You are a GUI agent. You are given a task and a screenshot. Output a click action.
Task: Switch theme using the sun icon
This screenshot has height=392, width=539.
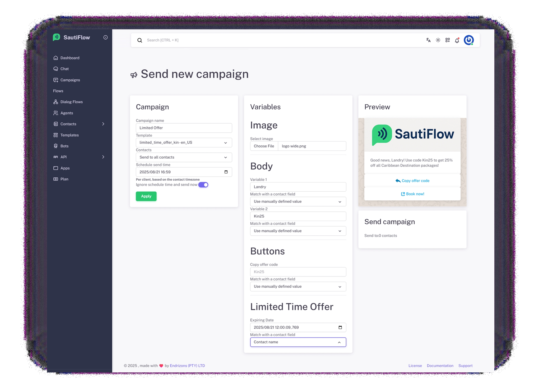coord(438,40)
